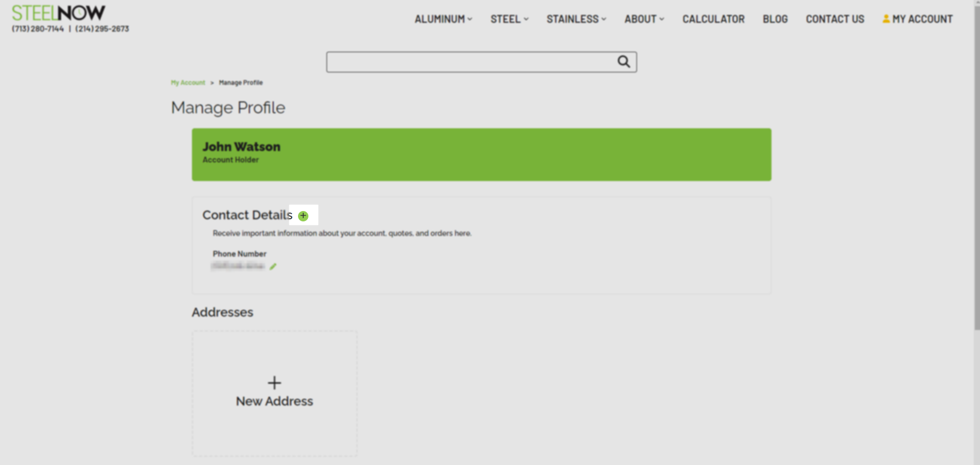Click the orange user icon in the navbar

point(886,19)
